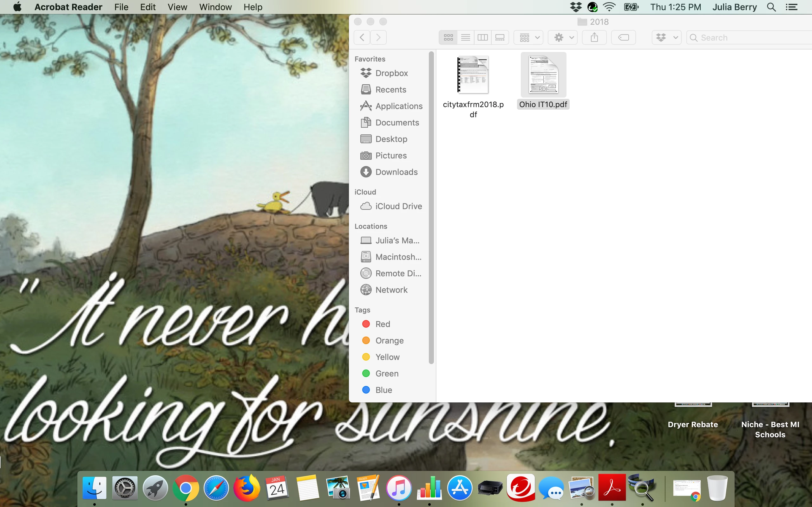Switch Finder to column view
812x507 pixels.
482,38
